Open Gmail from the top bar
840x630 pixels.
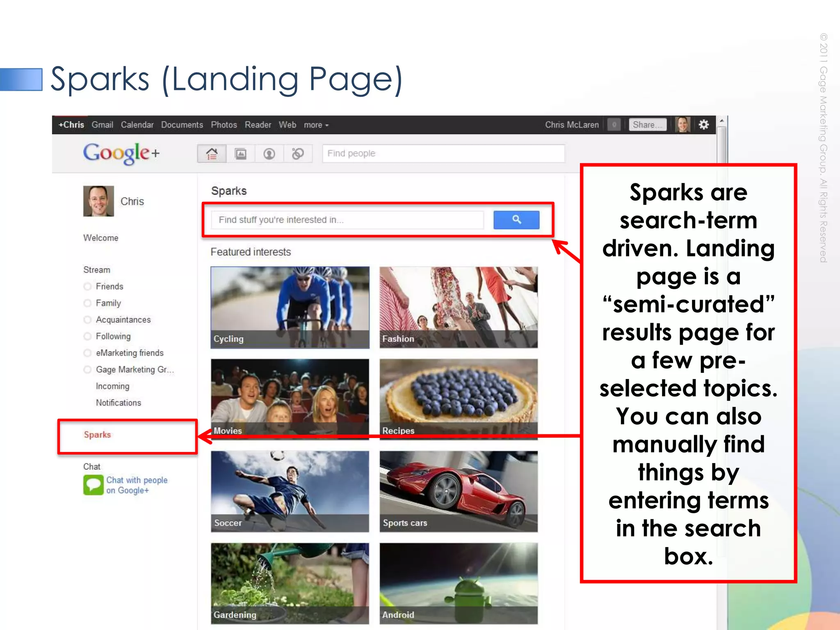(102, 125)
